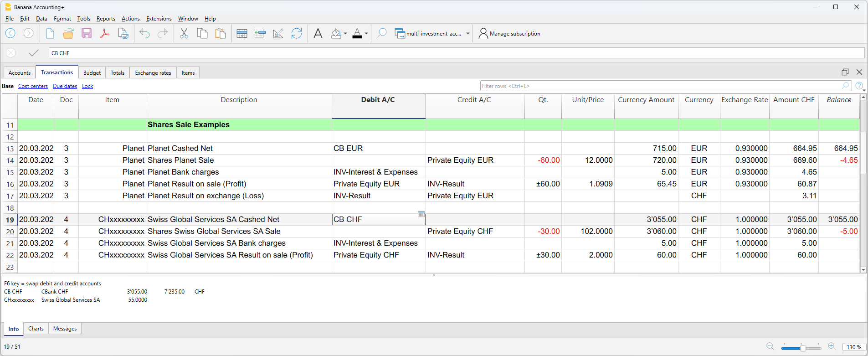Screen dimensions: 868x356
Task: Click the add rows icon
Action: click(242, 33)
